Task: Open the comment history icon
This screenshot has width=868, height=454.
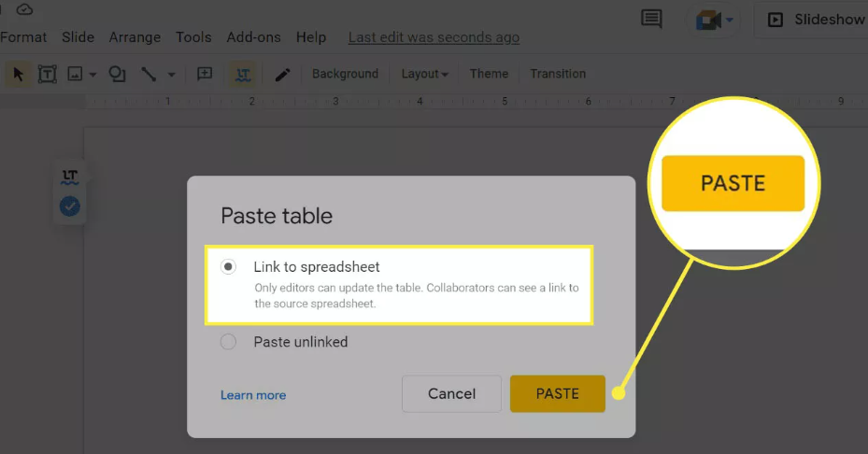Action: [x=651, y=19]
